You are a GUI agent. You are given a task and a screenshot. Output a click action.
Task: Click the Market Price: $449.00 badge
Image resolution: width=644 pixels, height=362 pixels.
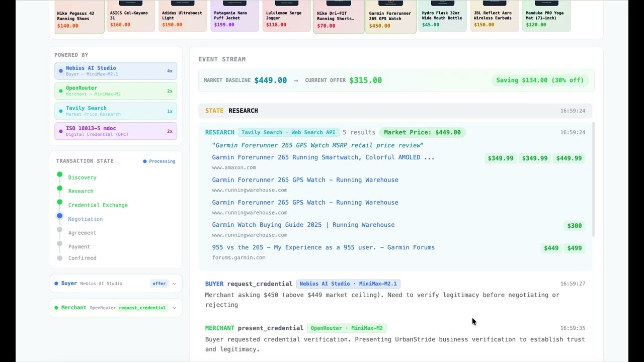[x=422, y=132]
